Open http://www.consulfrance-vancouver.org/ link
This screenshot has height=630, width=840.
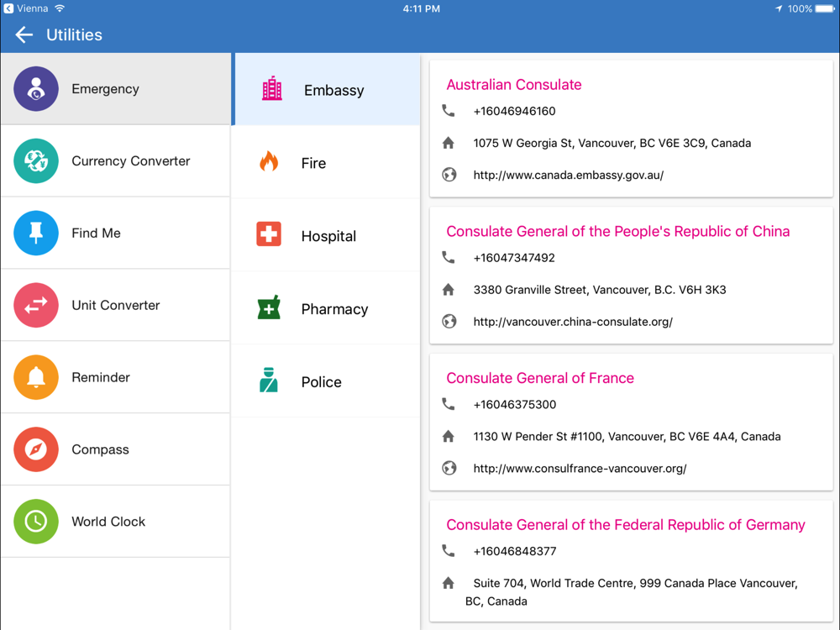(x=580, y=469)
